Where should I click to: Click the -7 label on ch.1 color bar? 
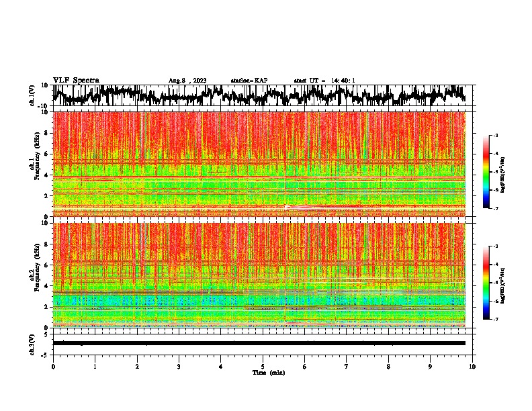[496, 208]
